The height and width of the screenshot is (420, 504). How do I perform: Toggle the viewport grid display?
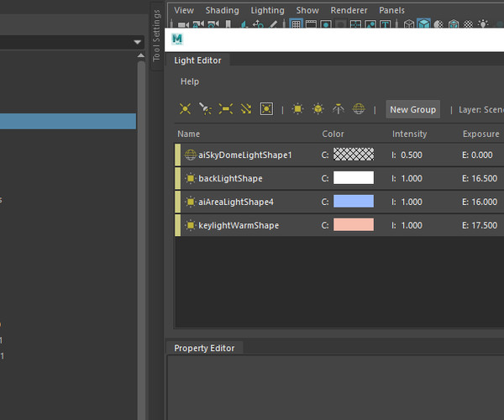pyautogui.click(x=296, y=24)
